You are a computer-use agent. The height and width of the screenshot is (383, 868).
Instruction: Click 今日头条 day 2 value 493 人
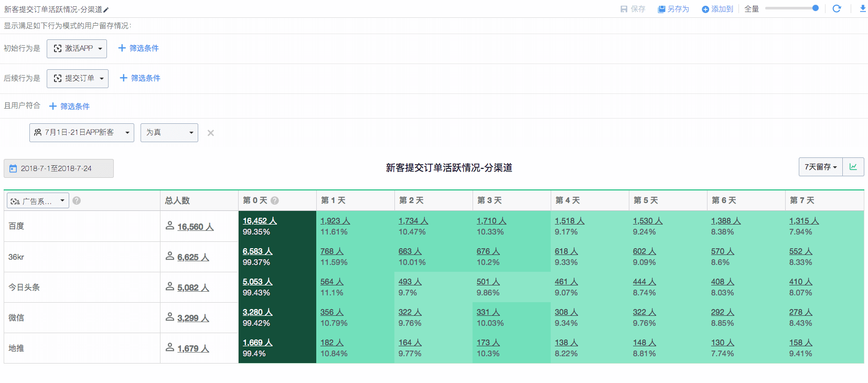coord(410,282)
